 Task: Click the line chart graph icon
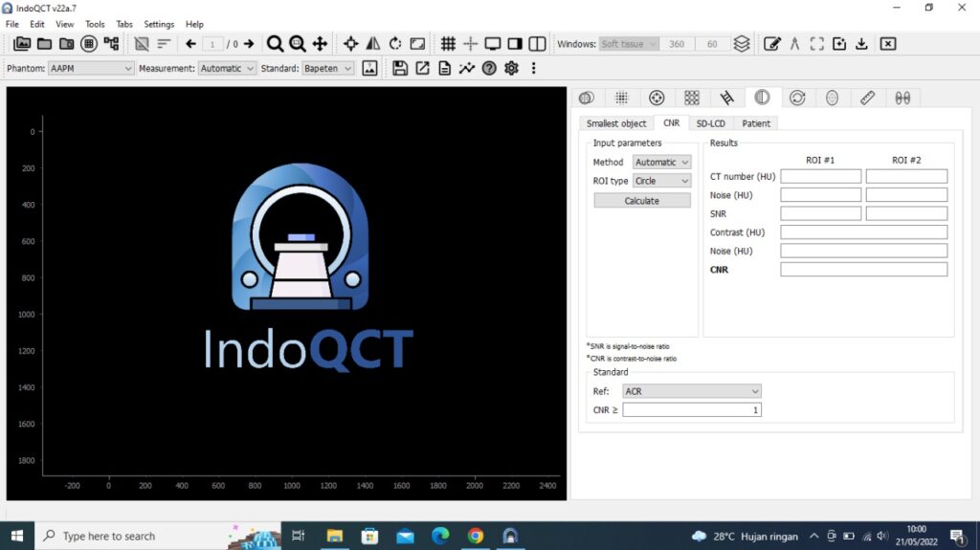[x=467, y=68]
